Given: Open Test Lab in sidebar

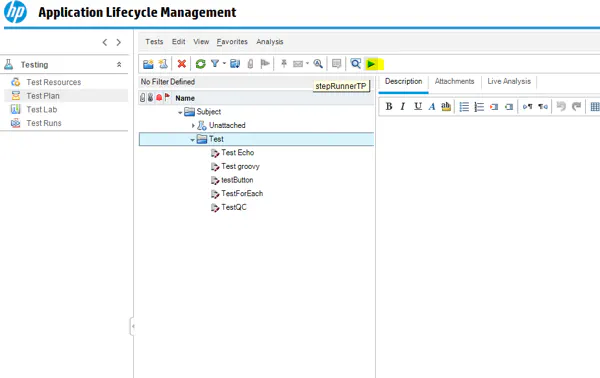Looking at the screenshot, I should (x=42, y=109).
